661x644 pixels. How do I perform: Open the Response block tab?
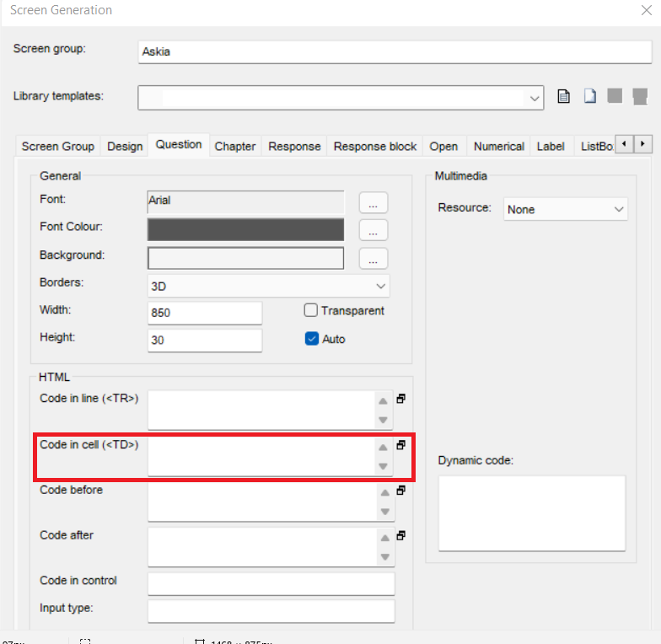pyautogui.click(x=374, y=147)
